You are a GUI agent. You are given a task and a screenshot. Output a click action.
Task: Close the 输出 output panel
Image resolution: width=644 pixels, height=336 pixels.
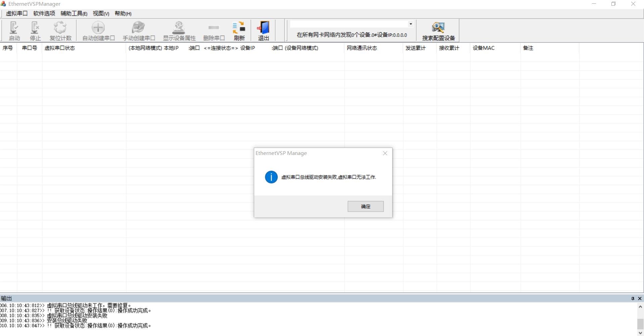pyautogui.click(x=640, y=298)
